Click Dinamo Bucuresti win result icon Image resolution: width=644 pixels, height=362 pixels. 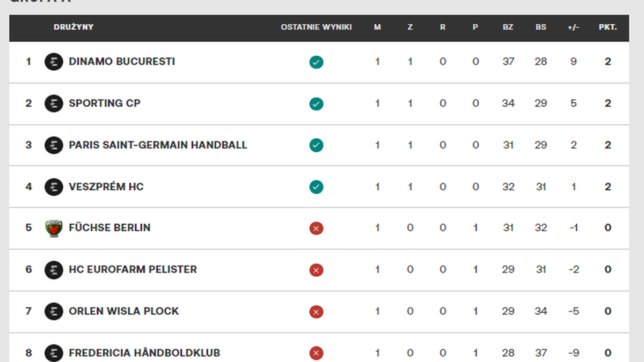click(x=316, y=62)
